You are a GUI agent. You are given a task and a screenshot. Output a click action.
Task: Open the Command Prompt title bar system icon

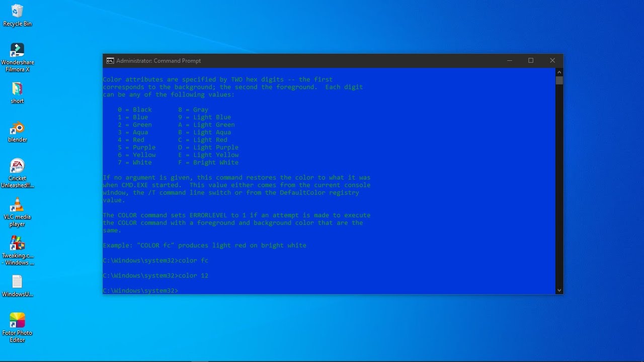pos(110,61)
